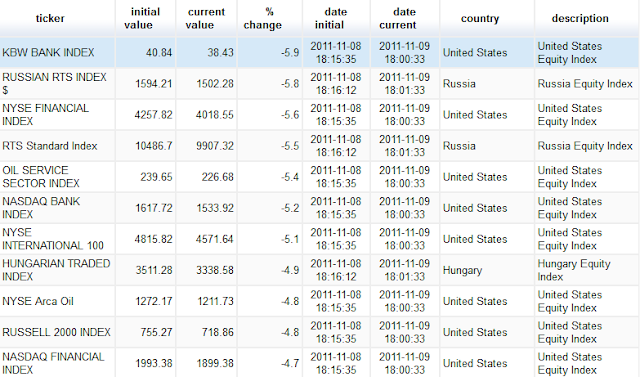Click the initial value 1993.38
The height and width of the screenshot is (377, 640).
154,363
